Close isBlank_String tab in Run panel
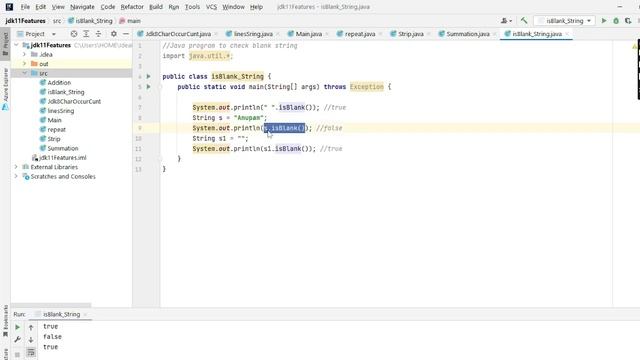 tap(85, 314)
